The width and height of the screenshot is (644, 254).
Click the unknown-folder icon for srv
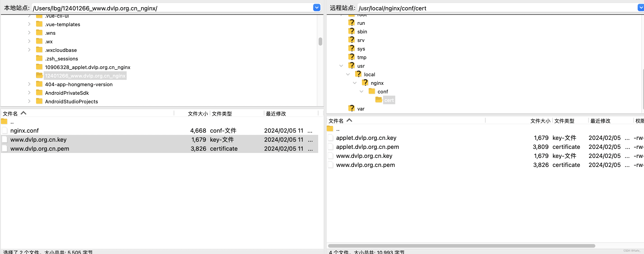click(352, 40)
